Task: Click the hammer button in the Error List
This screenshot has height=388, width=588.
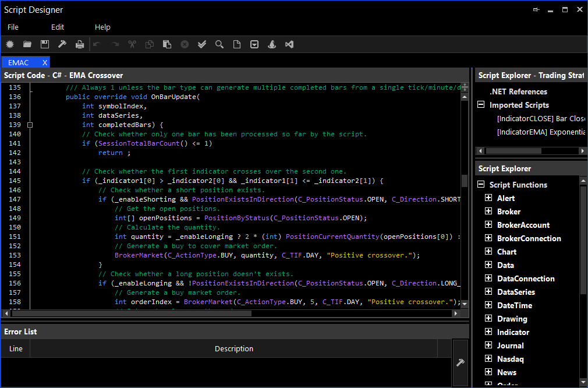Action: (460, 363)
